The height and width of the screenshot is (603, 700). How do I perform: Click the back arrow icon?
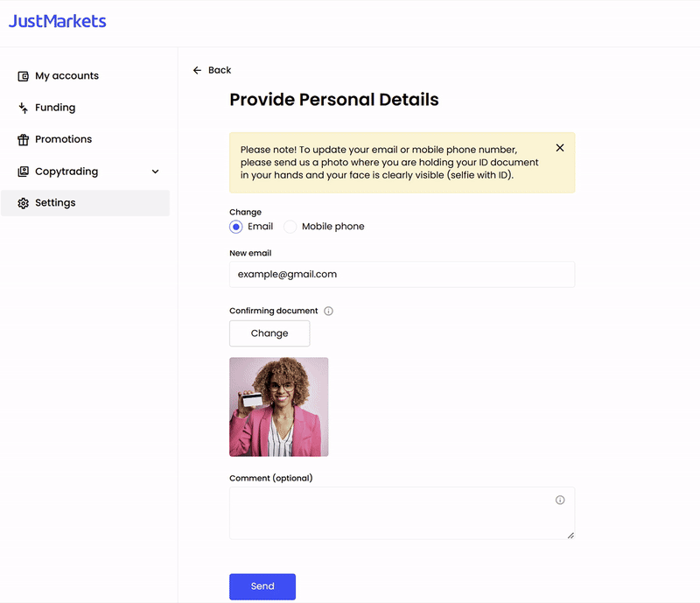tap(197, 70)
